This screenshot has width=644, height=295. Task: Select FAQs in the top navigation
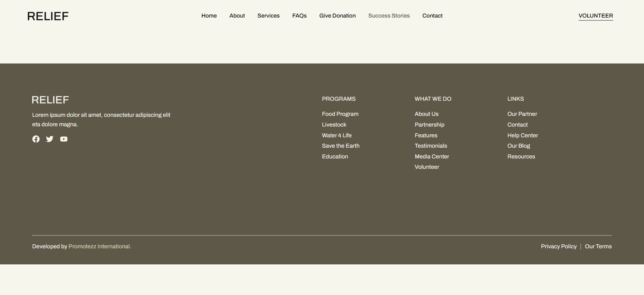[x=299, y=16]
